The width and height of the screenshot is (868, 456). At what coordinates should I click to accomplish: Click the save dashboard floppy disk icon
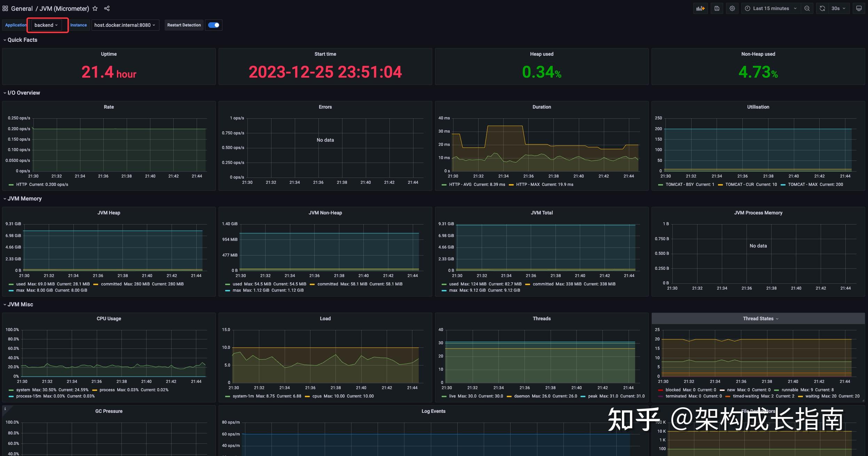(717, 8)
